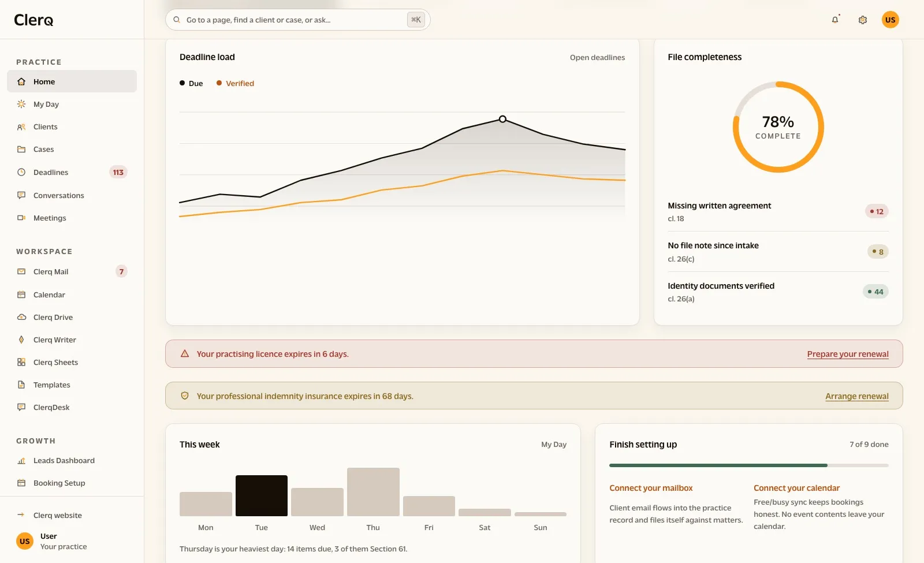Image resolution: width=924 pixels, height=563 pixels.
Task: Click Connect your mailbox link
Action: (651, 488)
